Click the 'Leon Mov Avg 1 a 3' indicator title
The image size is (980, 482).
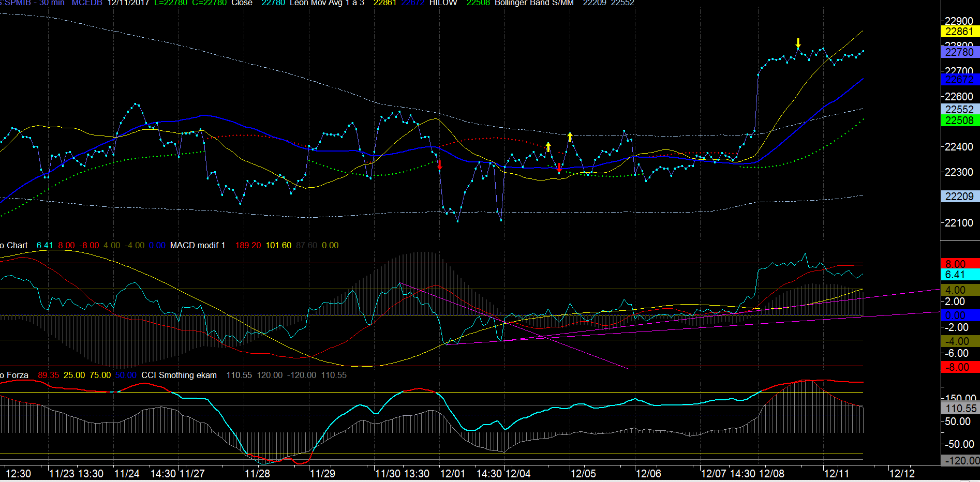327,3
